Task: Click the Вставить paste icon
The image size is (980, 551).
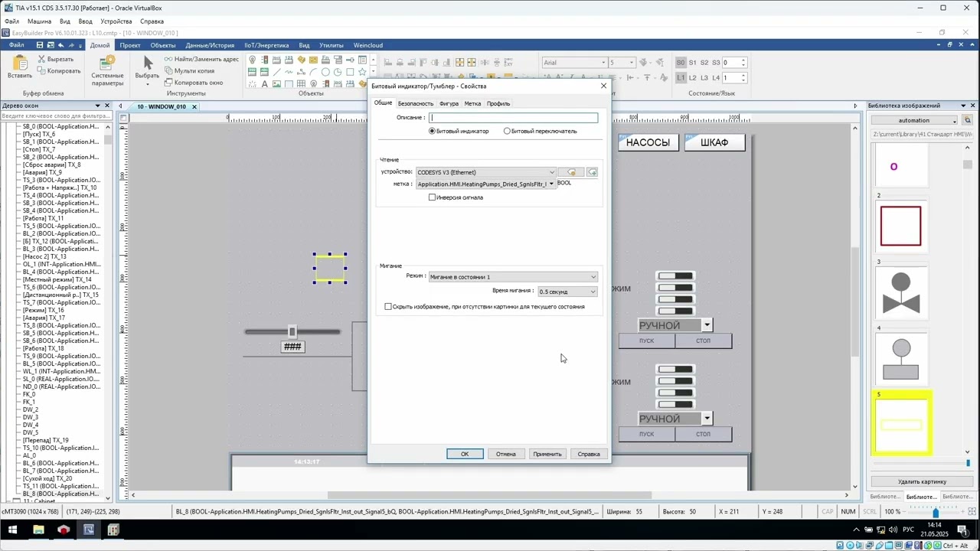Action: [x=20, y=63]
